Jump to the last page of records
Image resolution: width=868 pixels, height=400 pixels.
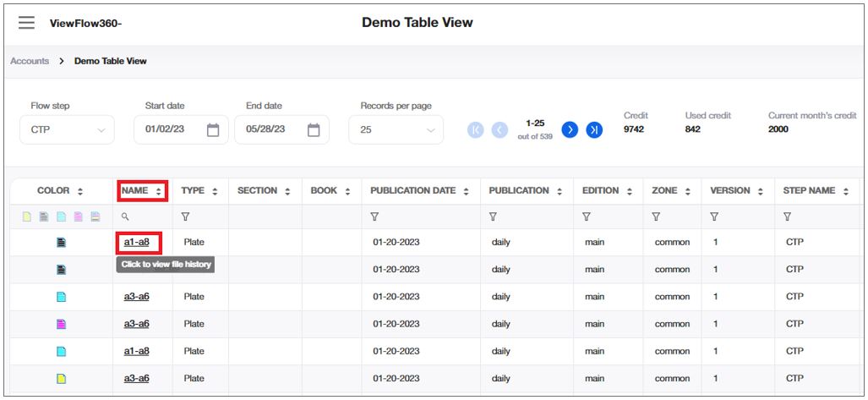[x=594, y=129]
